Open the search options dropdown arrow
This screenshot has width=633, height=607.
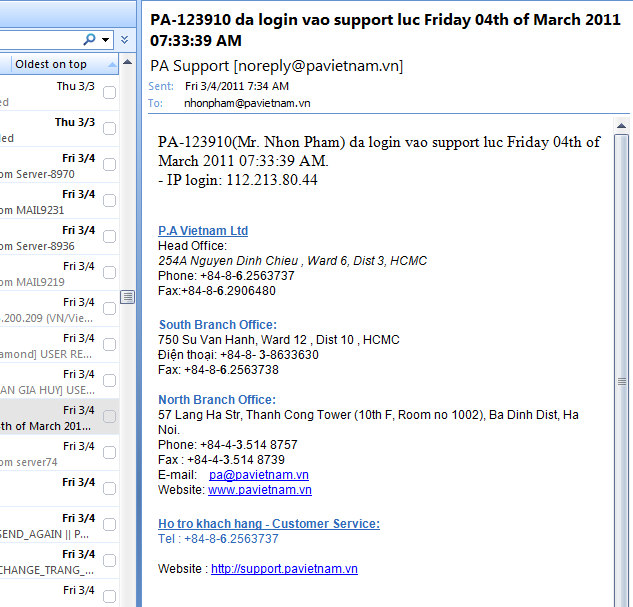(x=105, y=40)
